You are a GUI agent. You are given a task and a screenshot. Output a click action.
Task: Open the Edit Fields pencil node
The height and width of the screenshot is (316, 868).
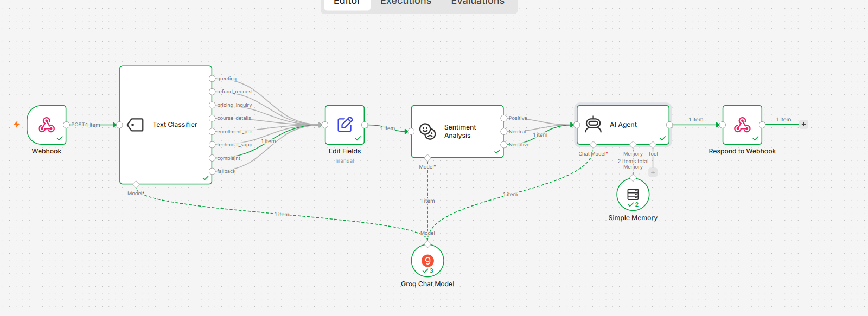tap(345, 125)
